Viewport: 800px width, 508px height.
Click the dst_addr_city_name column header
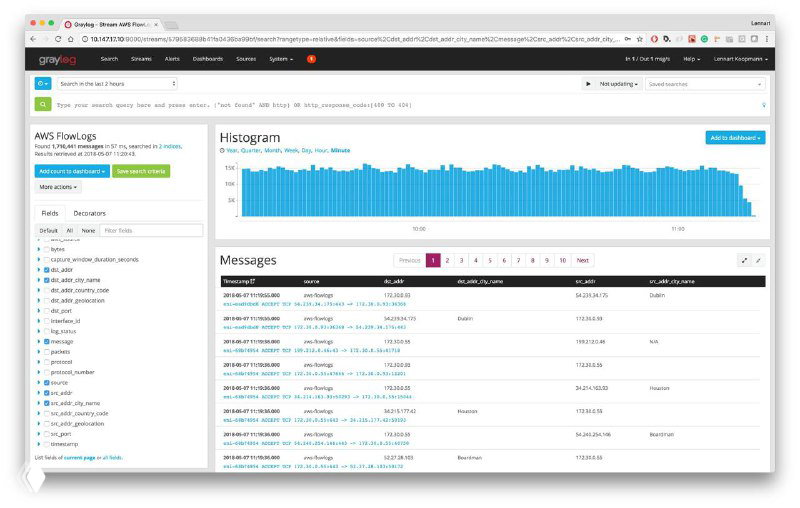(x=480, y=282)
